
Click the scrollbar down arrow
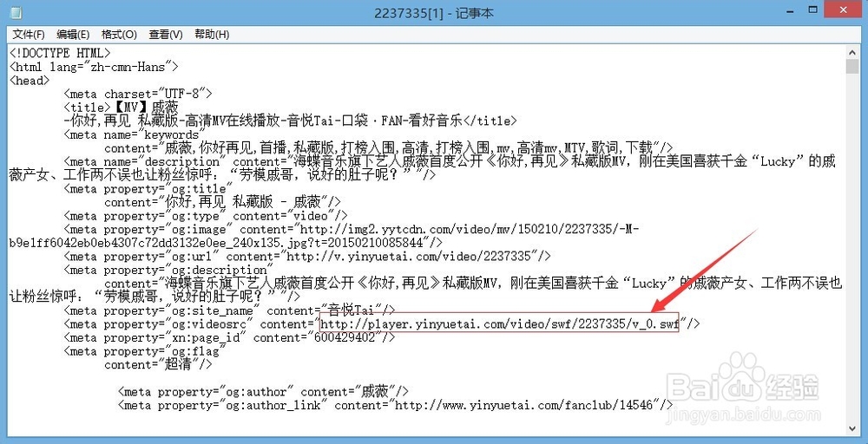[852, 428]
